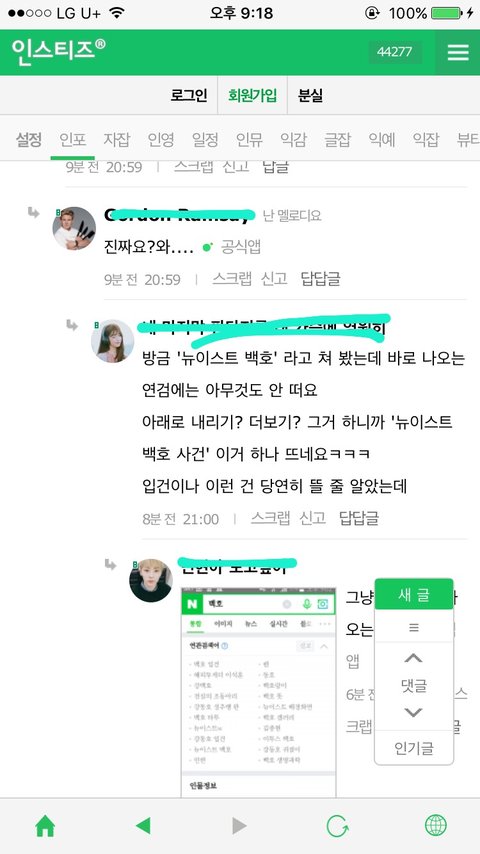Tap the home icon in bottom bar
The height and width of the screenshot is (854, 480).
coord(45,826)
